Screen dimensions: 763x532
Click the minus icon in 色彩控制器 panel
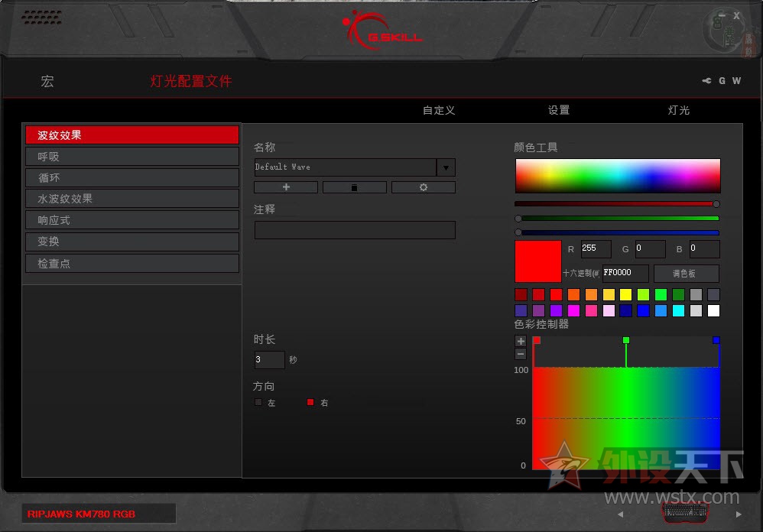(x=521, y=353)
